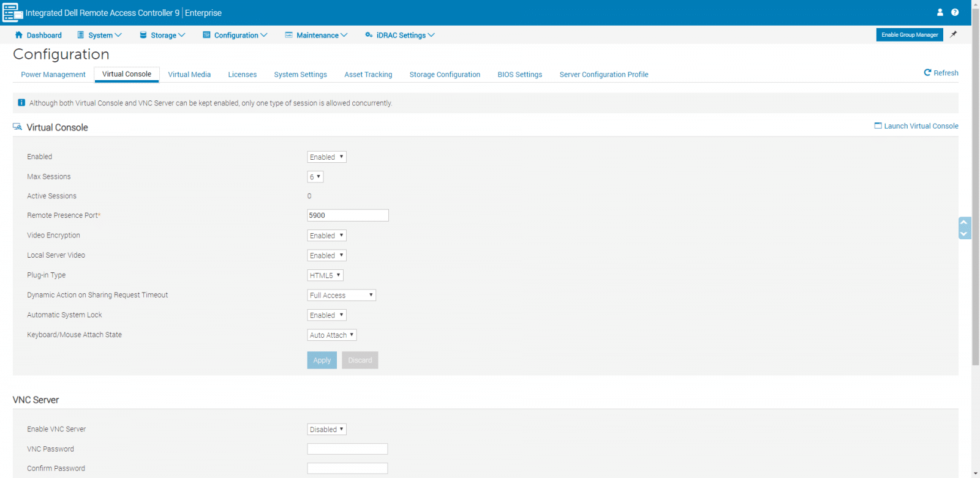Image resolution: width=980 pixels, height=478 pixels.
Task: Click the Virtual Console section icon
Action: point(17,127)
